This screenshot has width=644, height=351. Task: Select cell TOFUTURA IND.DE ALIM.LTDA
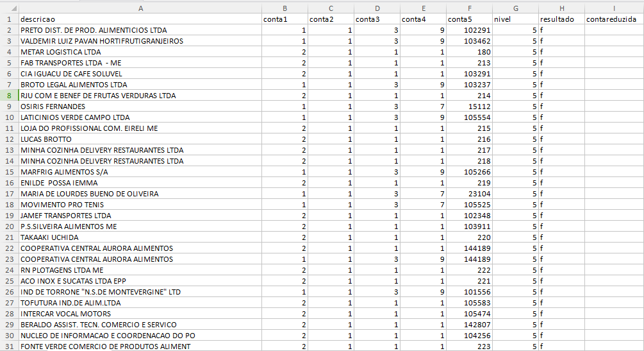(x=140, y=303)
